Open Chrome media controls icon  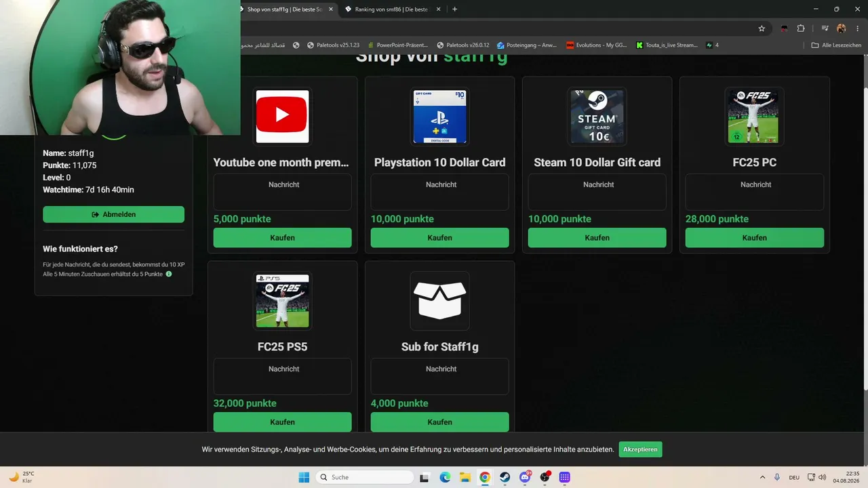(825, 28)
